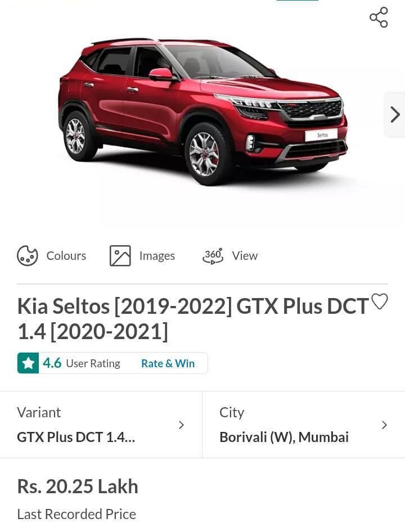Open the 360 degree view icon
The height and width of the screenshot is (532, 405).
[213, 256]
